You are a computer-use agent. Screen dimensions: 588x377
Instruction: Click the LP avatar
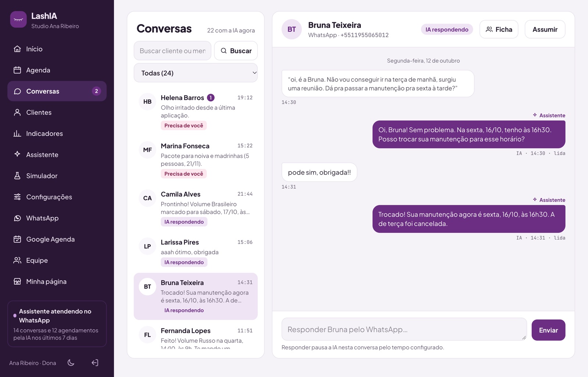[x=147, y=246]
